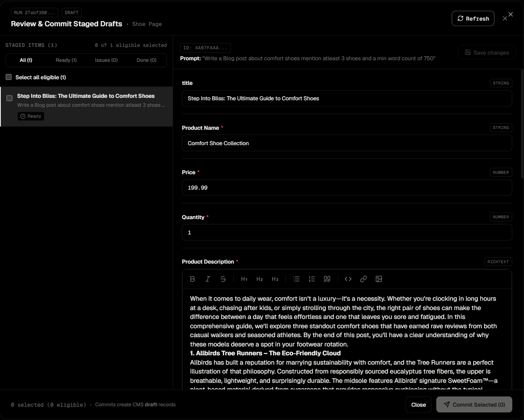Toggle bold formatting in description editor
Viewport: 524px width, 420px height.
click(x=192, y=279)
